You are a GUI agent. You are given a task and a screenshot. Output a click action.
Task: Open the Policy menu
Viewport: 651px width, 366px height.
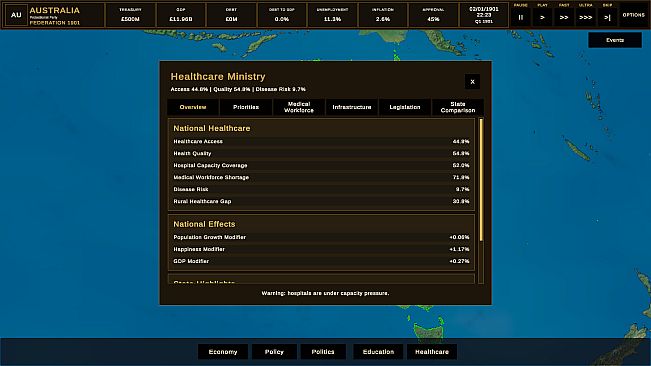(x=274, y=352)
